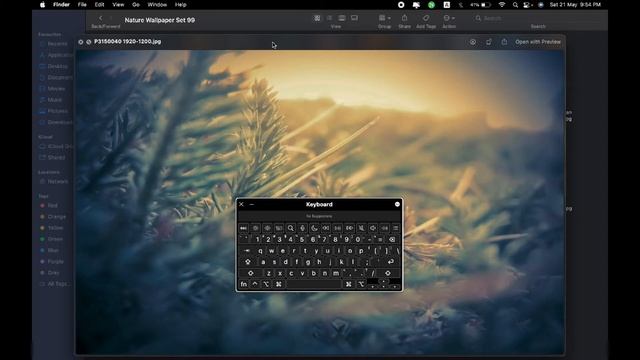Click the Spotlight search icon in menu bar

click(x=515, y=5)
